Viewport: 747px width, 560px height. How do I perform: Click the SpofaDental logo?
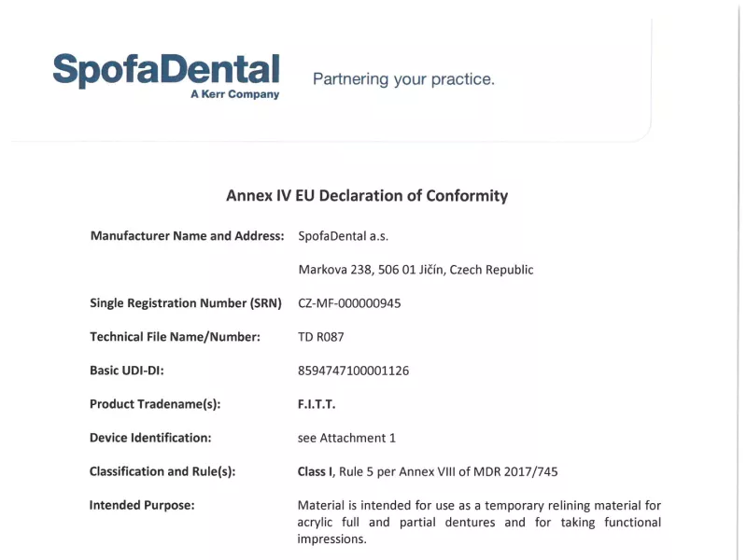(166, 70)
